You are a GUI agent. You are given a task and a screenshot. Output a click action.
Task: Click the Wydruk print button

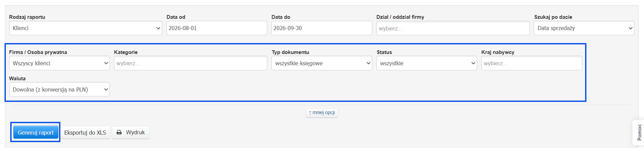(x=131, y=132)
